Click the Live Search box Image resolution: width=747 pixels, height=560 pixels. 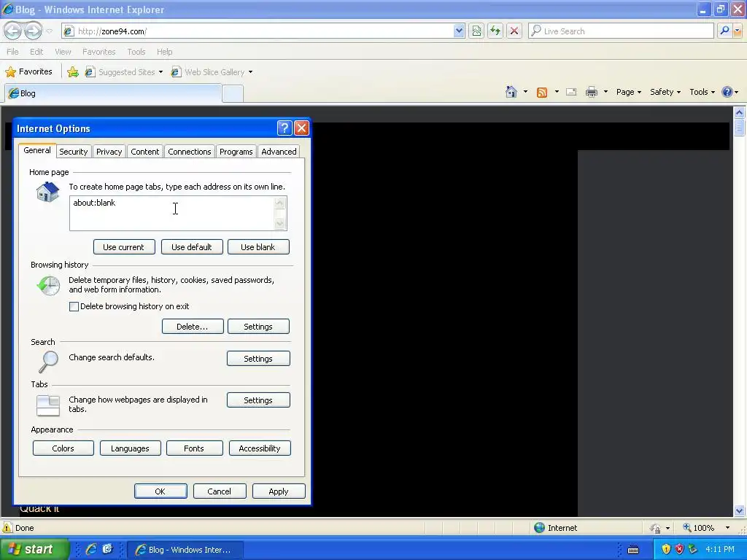pyautogui.click(x=621, y=31)
